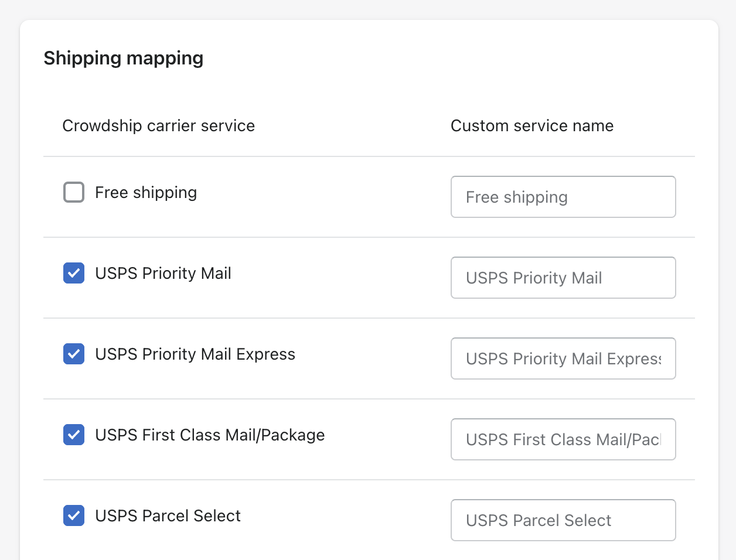Click the "Custom service name" column header
736x560 pixels.
click(531, 126)
